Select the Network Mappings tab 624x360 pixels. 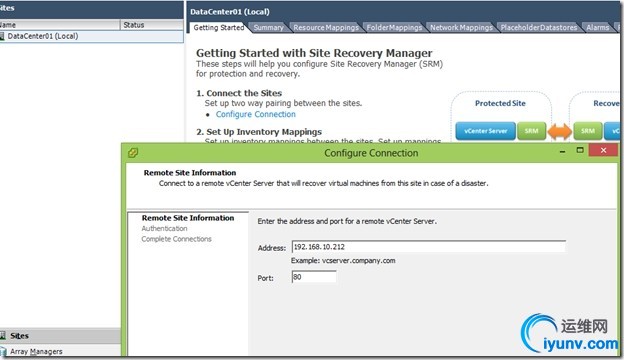point(461,27)
